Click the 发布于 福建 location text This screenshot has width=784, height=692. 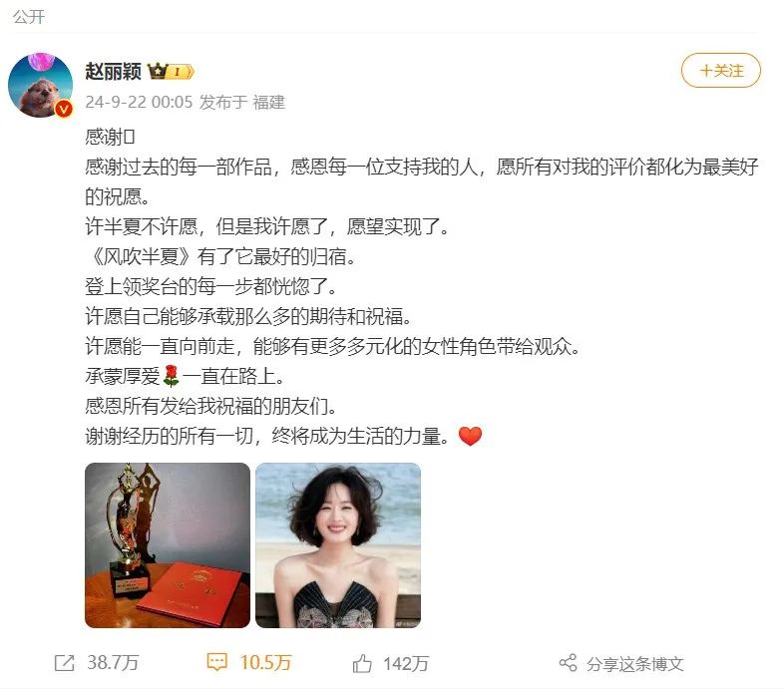coord(242,102)
